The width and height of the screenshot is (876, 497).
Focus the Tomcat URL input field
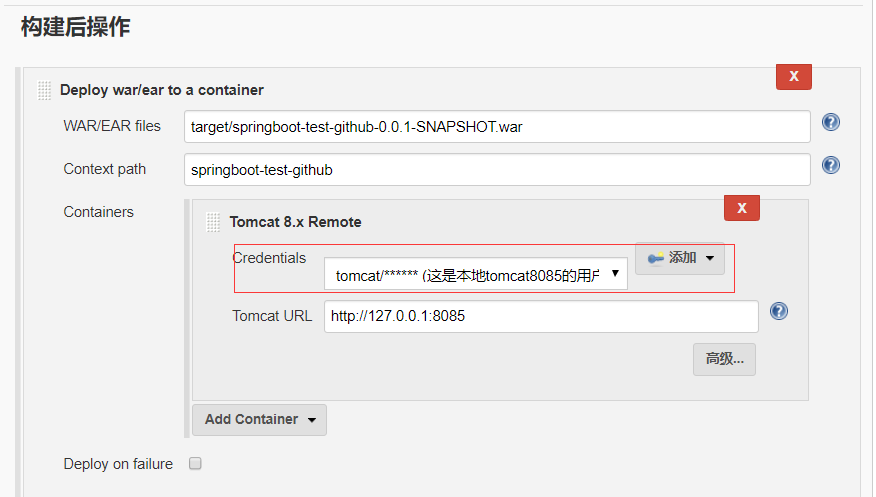(540, 316)
